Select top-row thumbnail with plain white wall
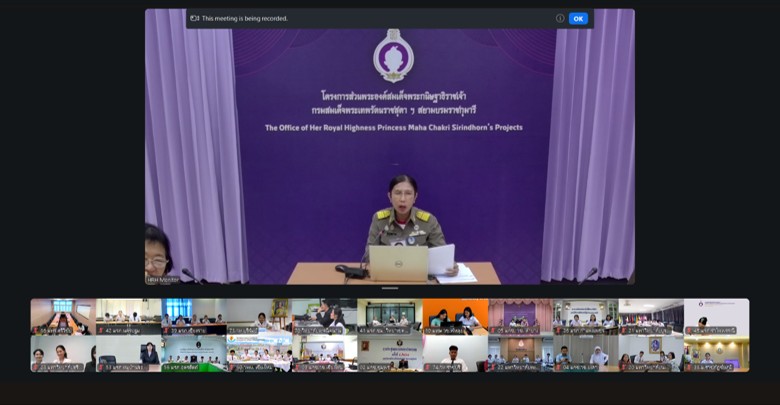The image size is (780, 405). (716, 316)
